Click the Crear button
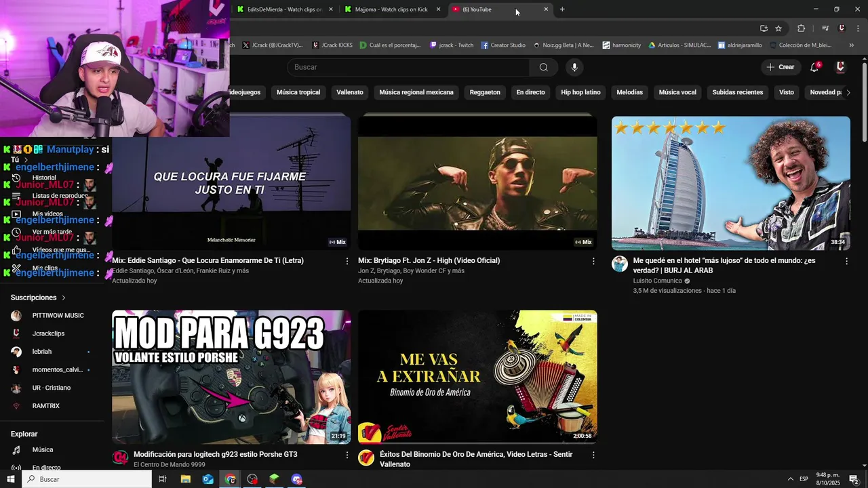Image resolution: width=868 pixels, height=488 pixels. point(780,67)
